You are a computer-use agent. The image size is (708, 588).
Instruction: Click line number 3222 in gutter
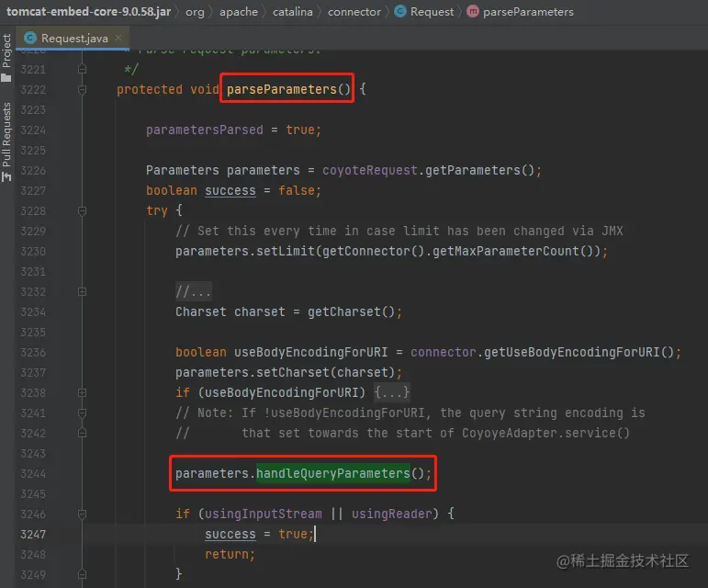click(x=33, y=90)
